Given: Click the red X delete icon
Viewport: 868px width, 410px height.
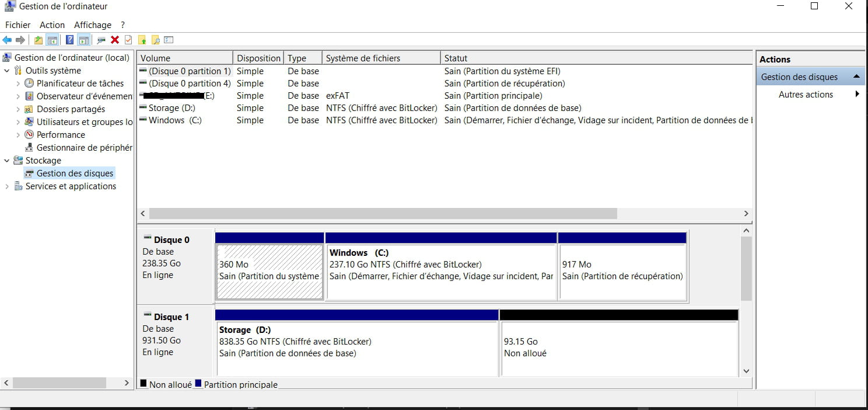Looking at the screenshot, I should (115, 40).
